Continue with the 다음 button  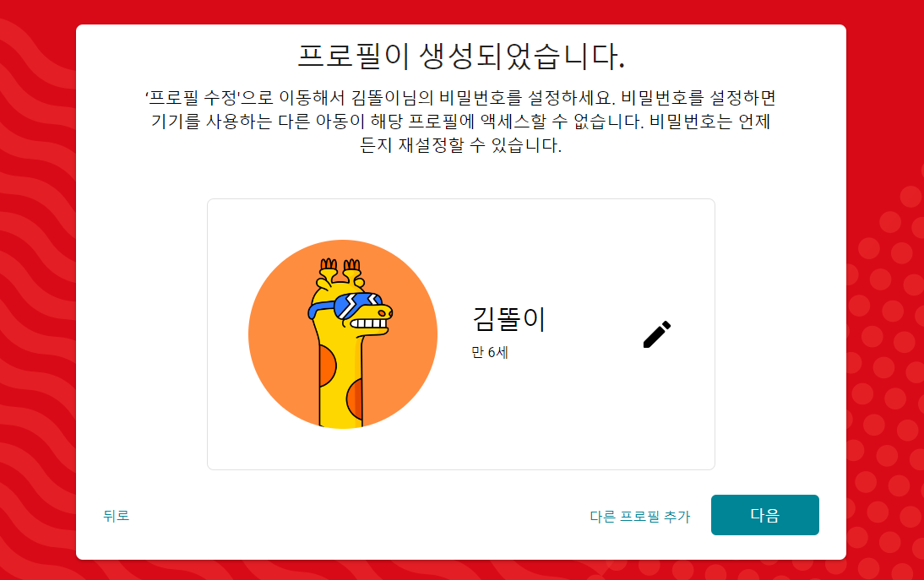pyautogui.click(x=764, y=515)
